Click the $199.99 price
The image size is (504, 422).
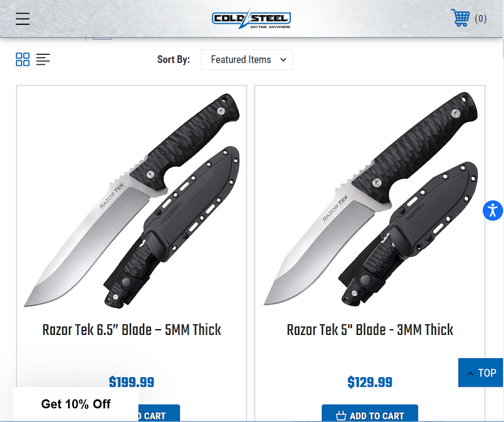tap(131, 382)
